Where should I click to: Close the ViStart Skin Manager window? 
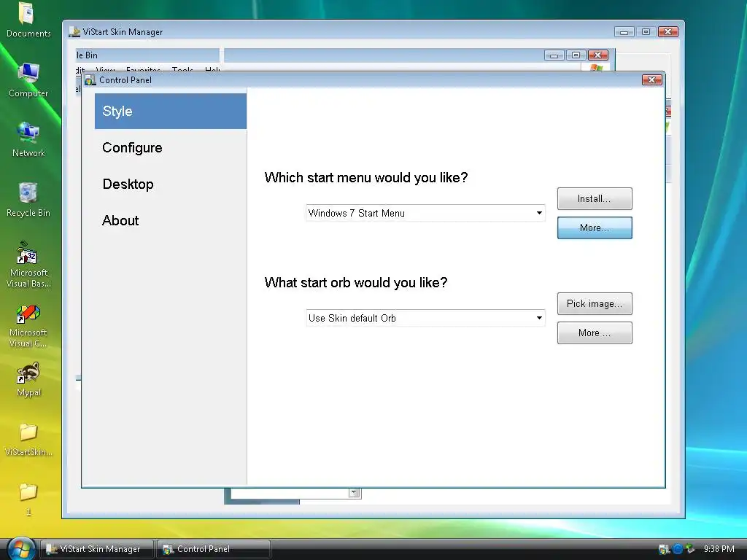click(x=668, y=32)
